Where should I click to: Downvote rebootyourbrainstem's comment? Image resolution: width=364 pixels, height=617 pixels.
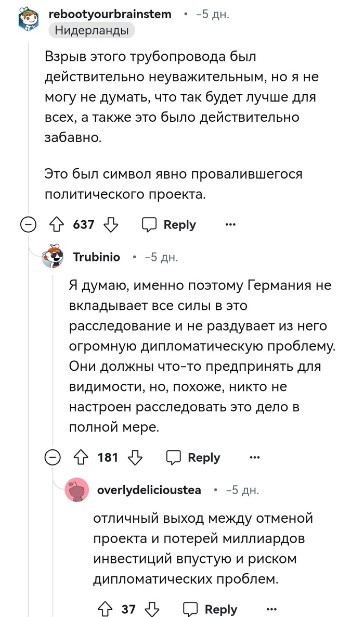(x=111, y=225)
